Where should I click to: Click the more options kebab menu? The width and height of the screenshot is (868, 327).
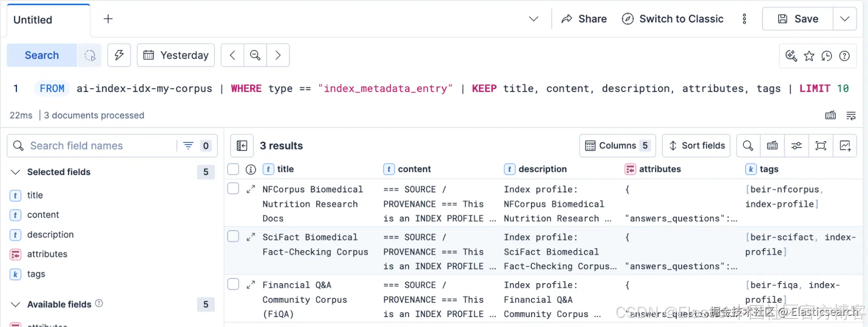pyautogui.click(x=744, y=19)
